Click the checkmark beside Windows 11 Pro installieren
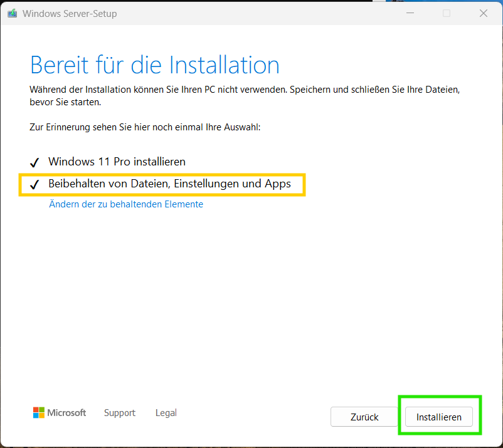Screen dimensions: 503x448 pyautogui.click(x=34, y=162)
